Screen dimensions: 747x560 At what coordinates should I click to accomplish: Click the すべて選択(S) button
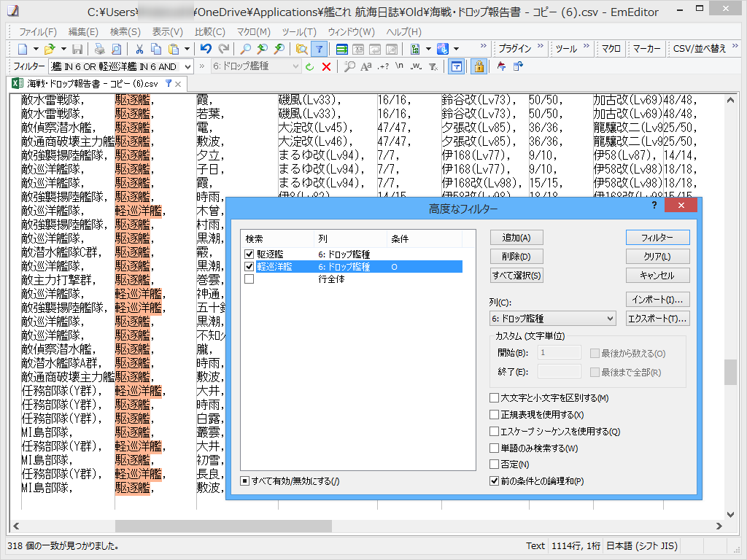point(516,275)
